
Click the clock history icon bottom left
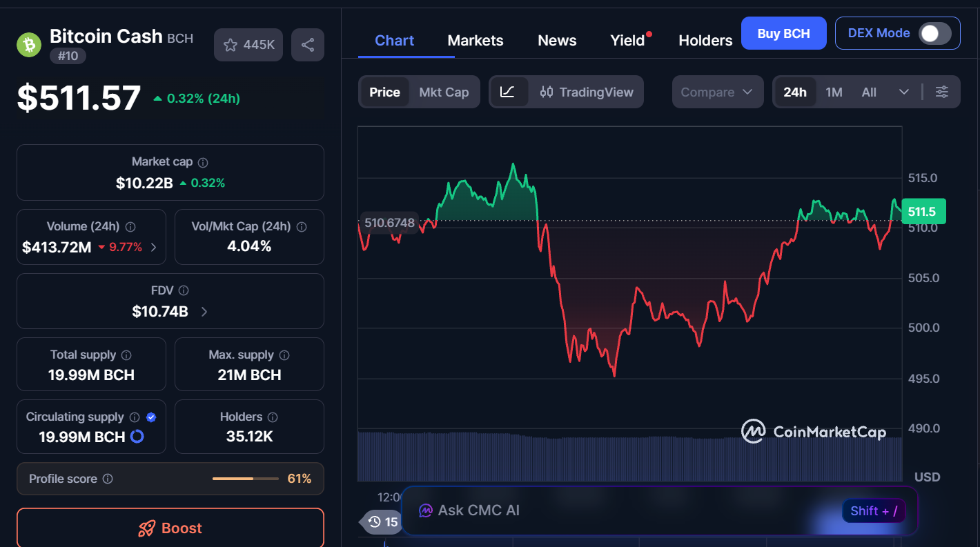point(375,522)
